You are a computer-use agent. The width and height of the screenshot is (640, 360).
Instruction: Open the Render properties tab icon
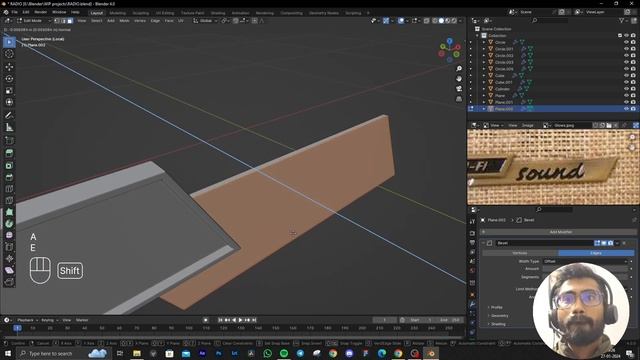472,233
